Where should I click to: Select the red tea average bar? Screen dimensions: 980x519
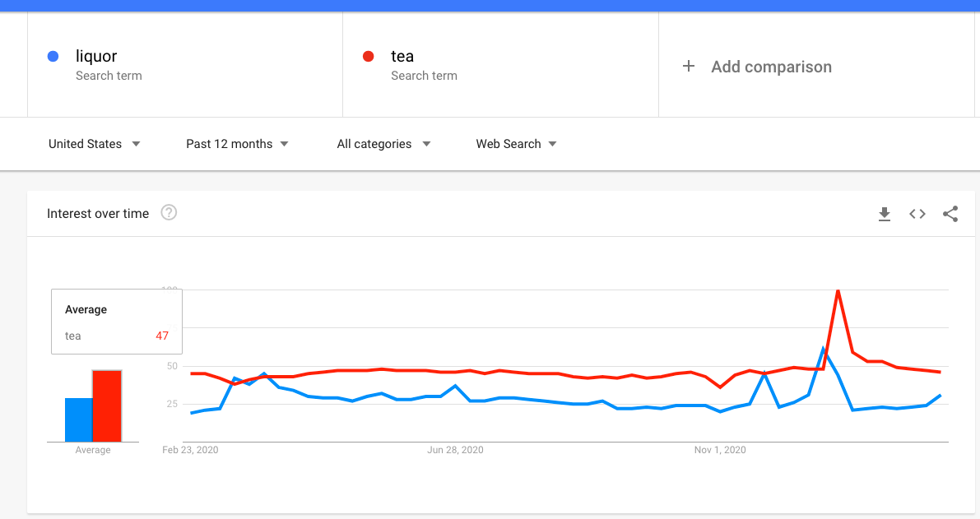107,405
